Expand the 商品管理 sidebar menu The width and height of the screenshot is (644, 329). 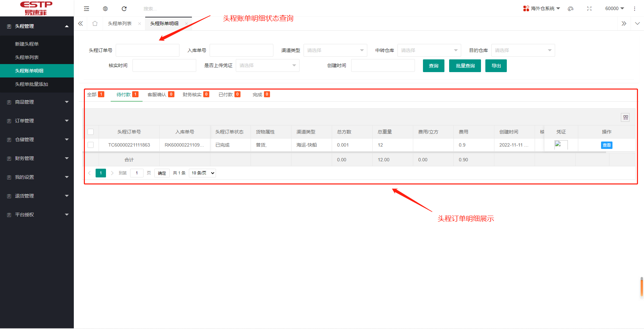37,102
